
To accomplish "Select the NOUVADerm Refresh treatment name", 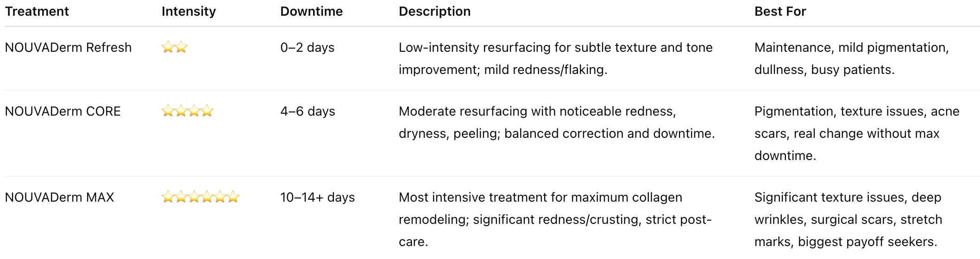I will click(x=68, y=48).
